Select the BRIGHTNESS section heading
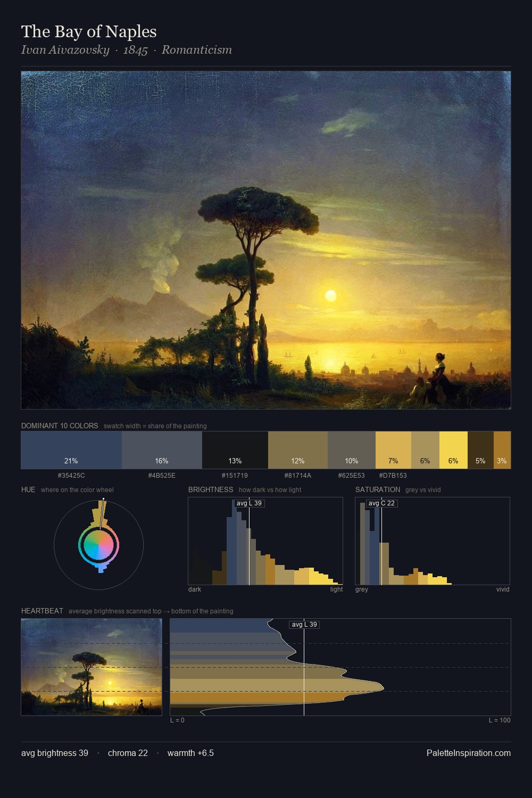532x798 pixels. (211, 489)
